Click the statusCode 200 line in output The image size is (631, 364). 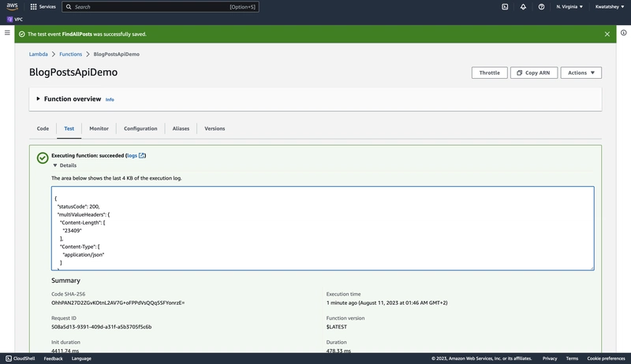pyautogui.click(x=78, y=206)
